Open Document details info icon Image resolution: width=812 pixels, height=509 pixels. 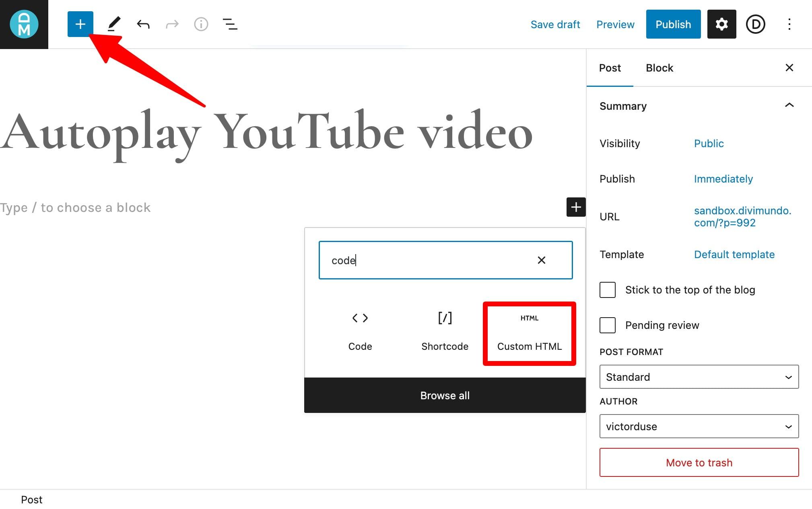201,24
